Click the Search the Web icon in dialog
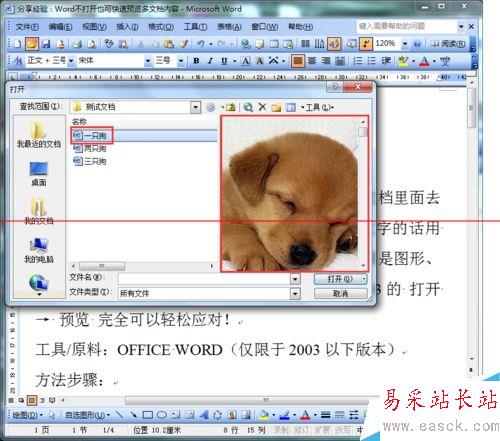Viewport: 500px width, 441px height. click(x=248, y=107)
